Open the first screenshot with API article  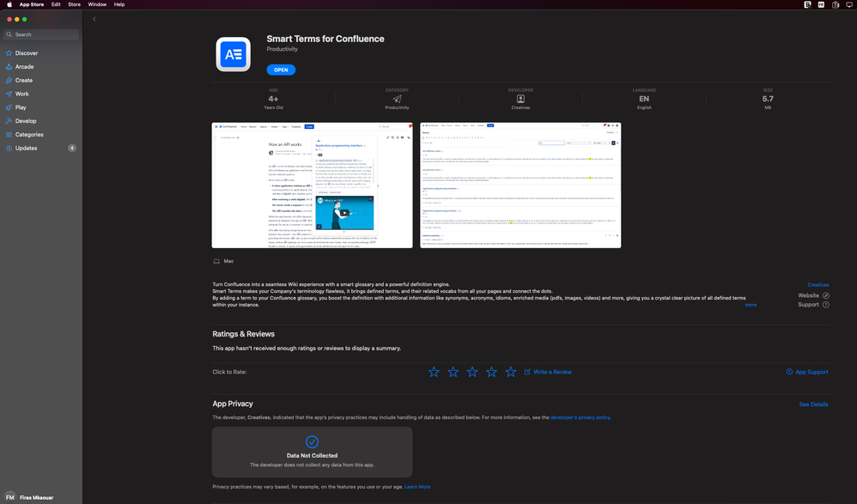tap(312, 185)
